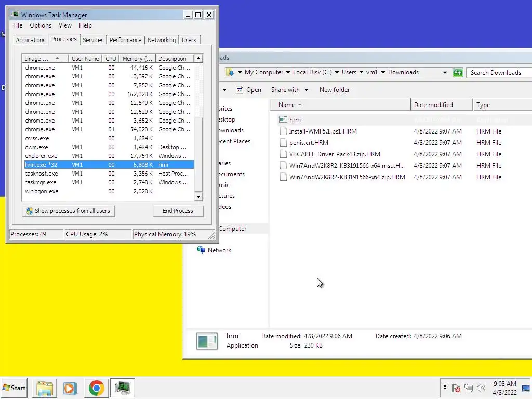Click New folder in Explorer toolbar
The width and height of the screenshot is (532, 399).
coord(334,90)
